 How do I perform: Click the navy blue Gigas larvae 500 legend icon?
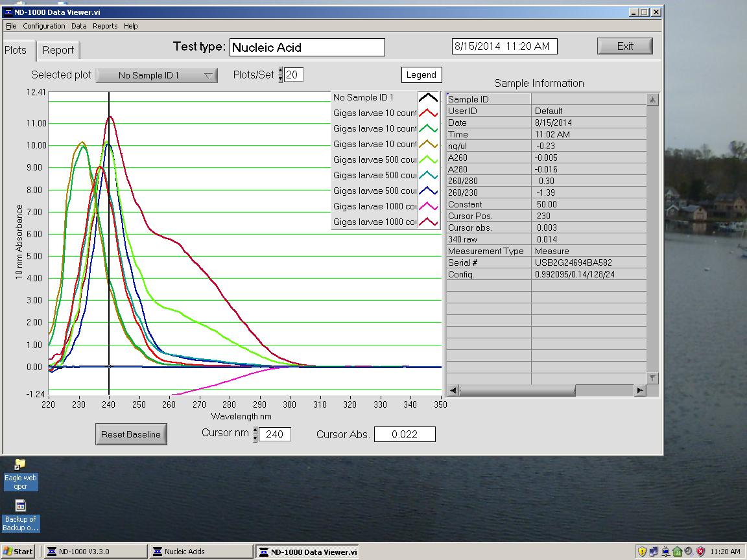[429, 191]
